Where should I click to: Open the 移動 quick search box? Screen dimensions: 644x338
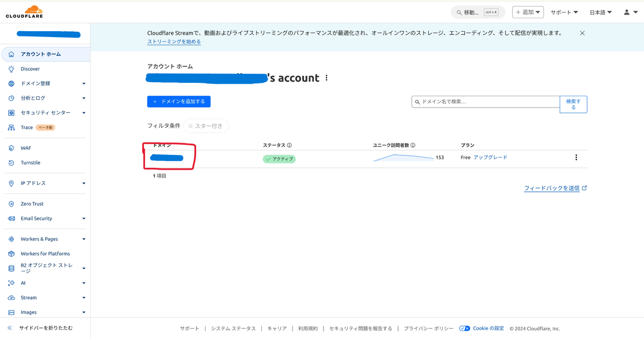tap(478, 12)
